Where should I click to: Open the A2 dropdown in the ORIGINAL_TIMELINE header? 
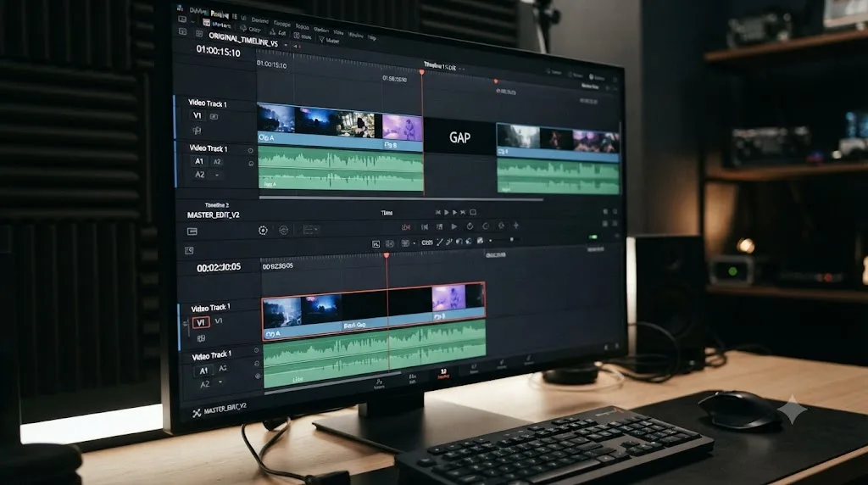point(216,175)
